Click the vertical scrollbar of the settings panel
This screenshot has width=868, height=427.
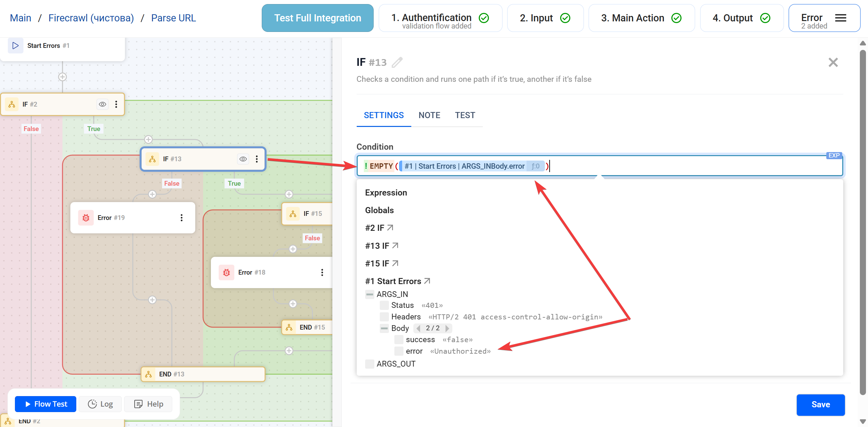coord(863,221)
